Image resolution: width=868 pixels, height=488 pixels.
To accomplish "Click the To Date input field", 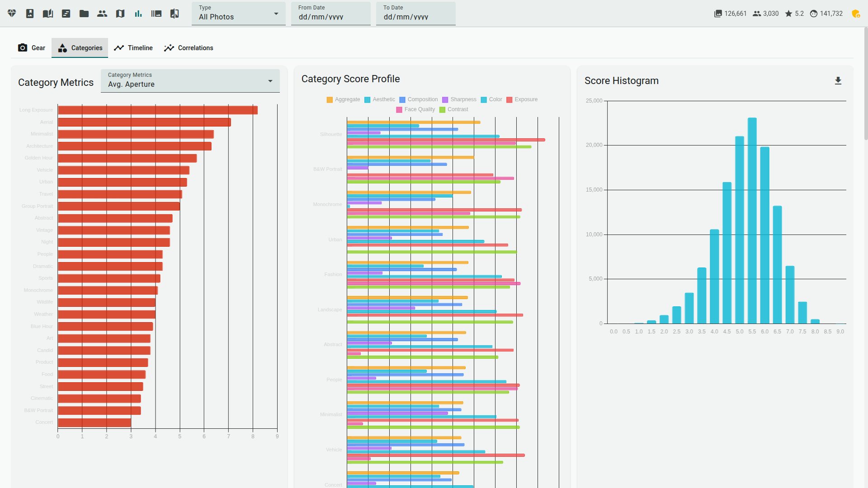I will [416, 14].
